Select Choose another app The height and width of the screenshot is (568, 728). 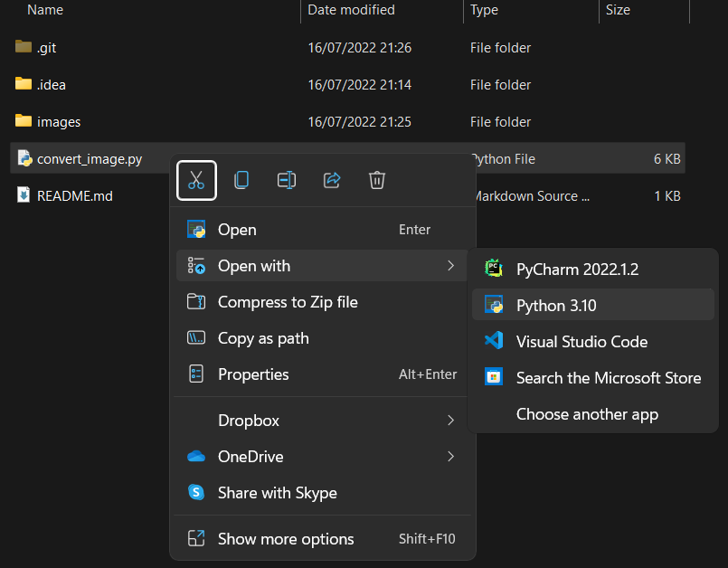(593, 414)
